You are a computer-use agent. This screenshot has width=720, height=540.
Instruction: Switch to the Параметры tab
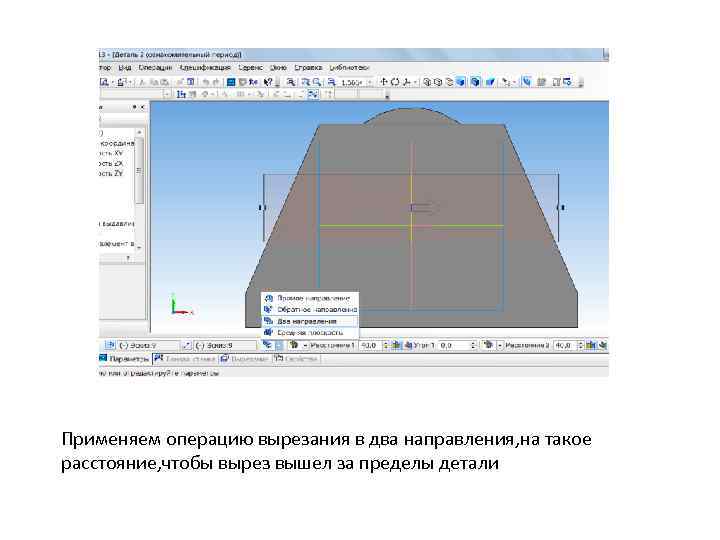click(125, 359)
